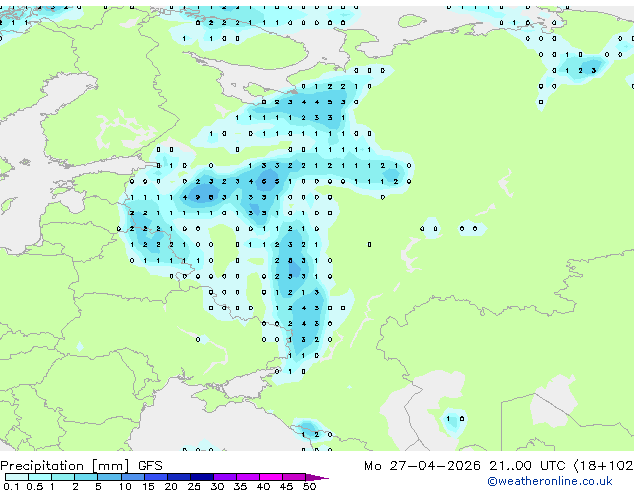Click the 'GFS' model label
The height and width of the screenshot is (490, 634).
[150, 466]
